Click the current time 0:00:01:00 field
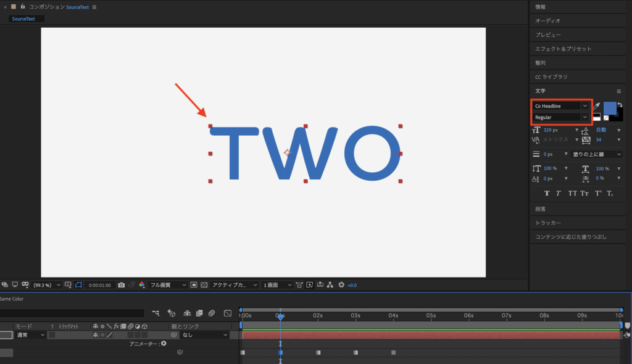This screenshot has width=632, height=364. [99, 285]
